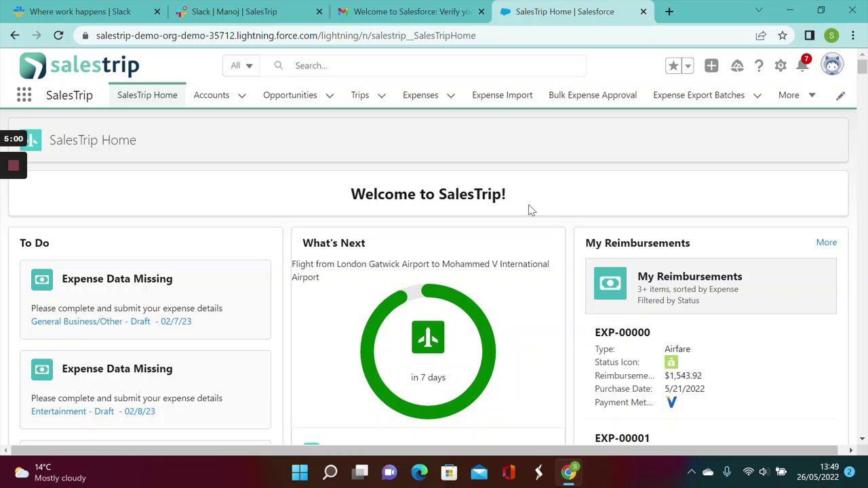Image resolution: width=868 pixels, height=488 pixels.
Task: Switch to the Slack Manoj browser tab
Action: (248, 12)
